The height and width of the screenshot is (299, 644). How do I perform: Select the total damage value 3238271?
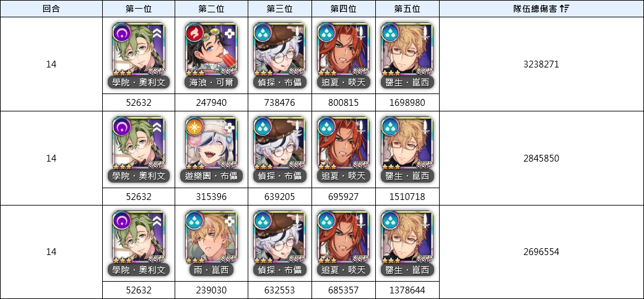tap(541, 64)
